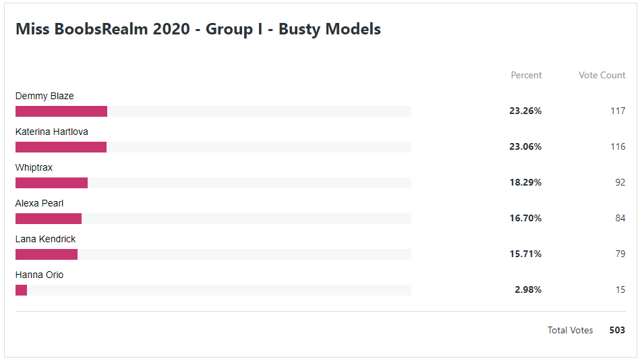644x361 pixels.
Task: Click the Percent column header
Action: click(x=526, y=76)
